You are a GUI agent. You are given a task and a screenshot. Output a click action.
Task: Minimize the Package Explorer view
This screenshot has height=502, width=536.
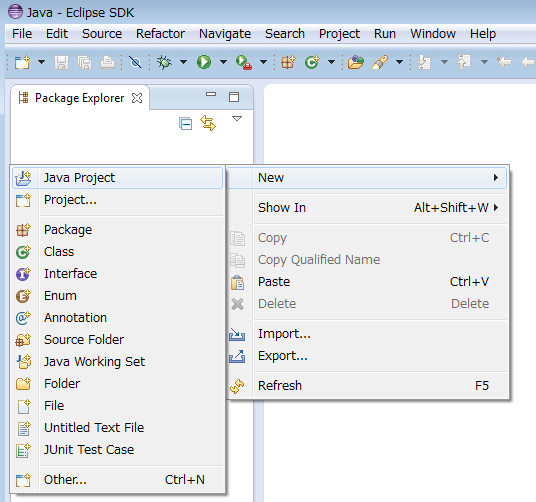[211, 94]
